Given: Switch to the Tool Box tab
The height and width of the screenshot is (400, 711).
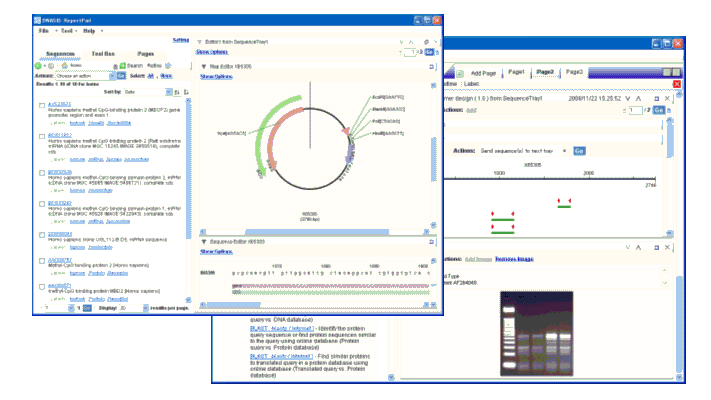Looking at the screenshot, I should click(102, 52).
